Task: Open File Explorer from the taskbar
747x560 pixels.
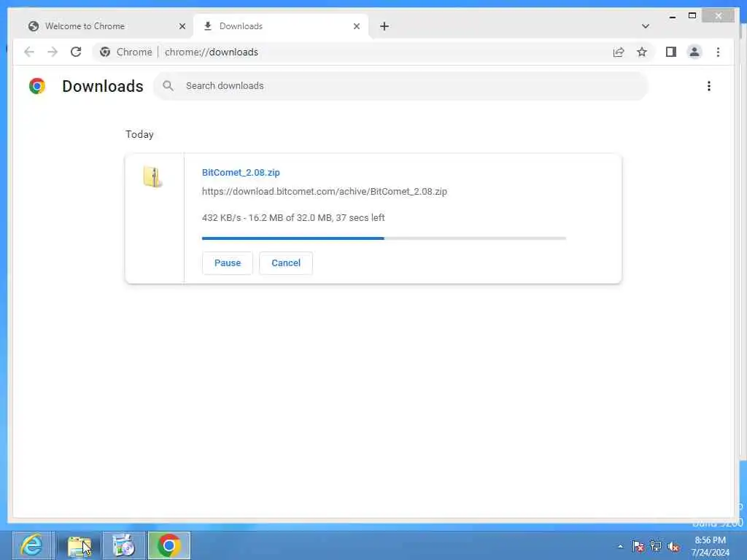Action: (x=79, y=545)
